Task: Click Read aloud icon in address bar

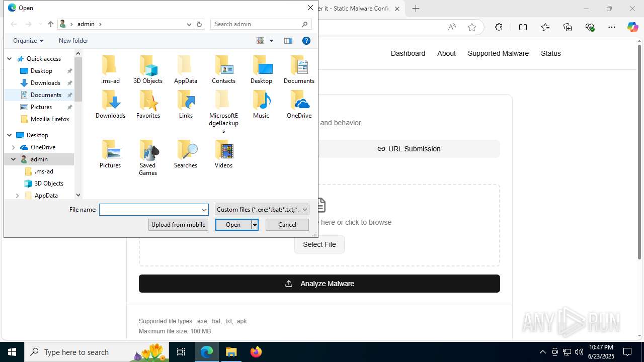Action: [452, 27]
